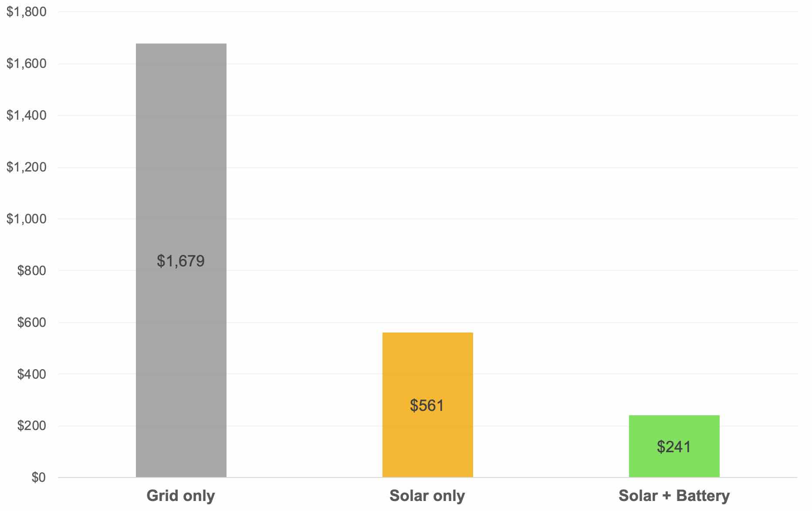This screenshot has height=511, width=812.
Task: Select the $1,000 y-axis label
Action: coord(27,219)
